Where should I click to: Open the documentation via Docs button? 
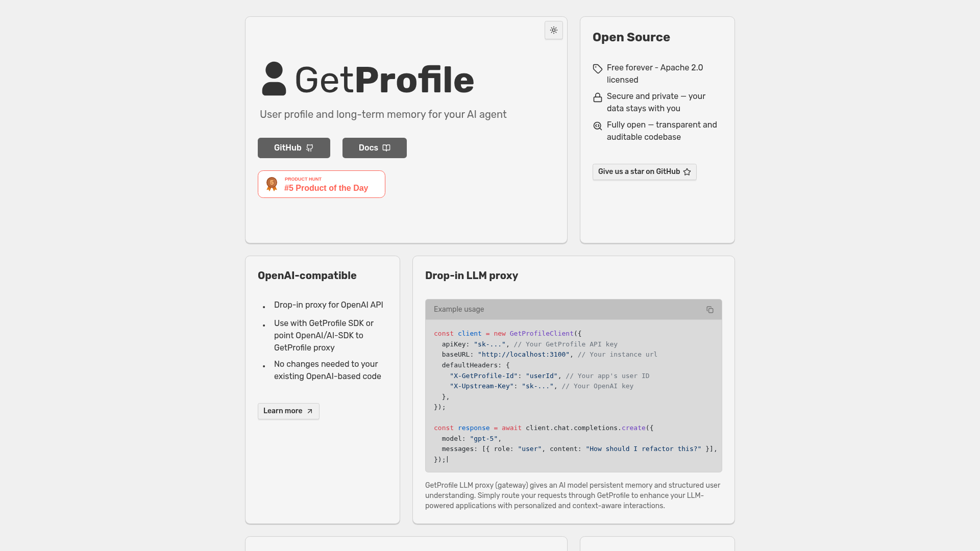click(x=374, y=148)
